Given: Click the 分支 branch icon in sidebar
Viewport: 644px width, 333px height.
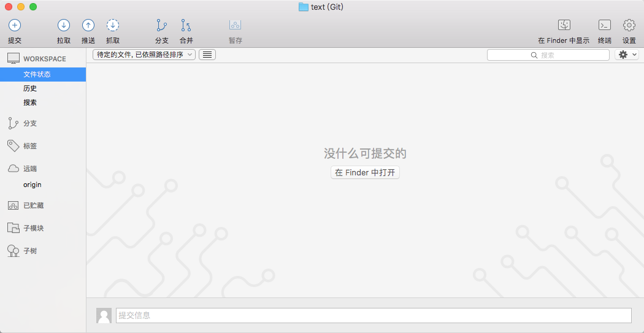Looking at the screenshot, I should pyautogui.click(x=13, y=123).
